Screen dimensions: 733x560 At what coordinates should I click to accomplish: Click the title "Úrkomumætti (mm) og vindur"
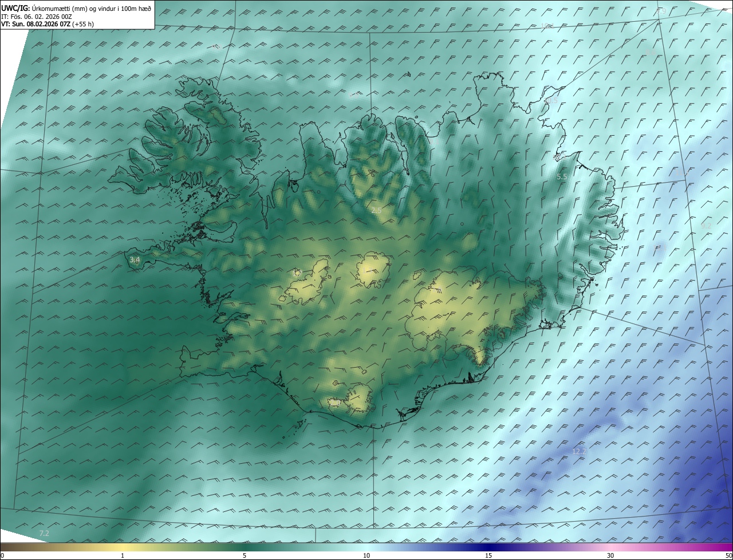click(73, 7)
